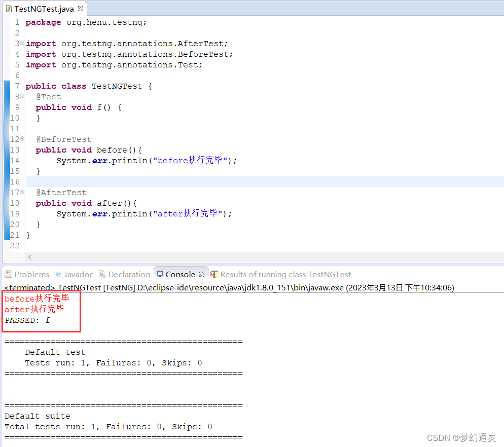This screenshot has width=504, height=447.
Task: Click 'Total tests run: 1' console line
Action: pos(109,427)
